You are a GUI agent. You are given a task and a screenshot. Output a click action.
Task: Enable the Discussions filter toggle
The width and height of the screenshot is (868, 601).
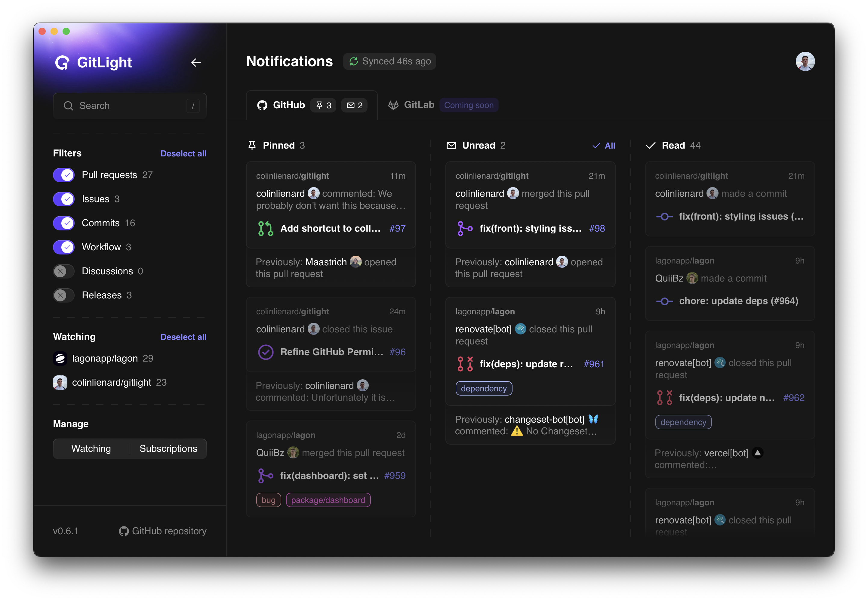click(64, 271)
